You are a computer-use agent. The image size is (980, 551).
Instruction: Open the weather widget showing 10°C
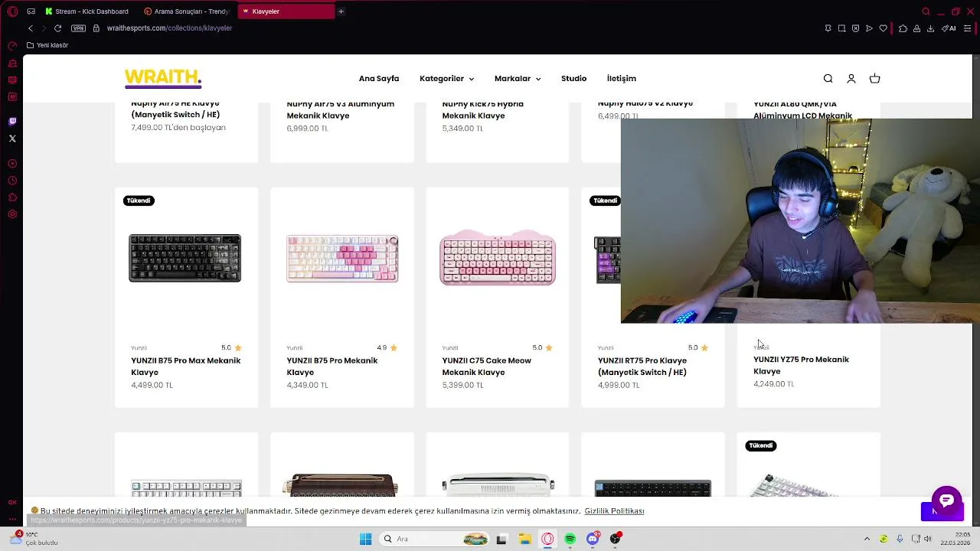point(34,539)
